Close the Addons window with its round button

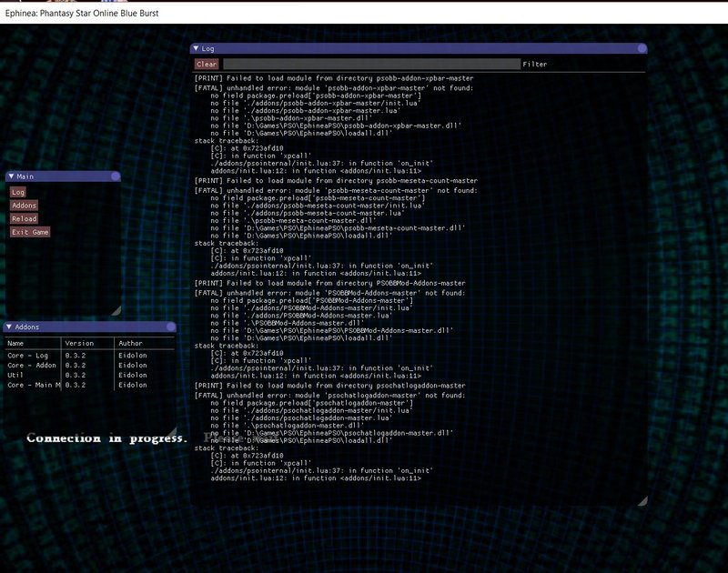click(171, 327)
